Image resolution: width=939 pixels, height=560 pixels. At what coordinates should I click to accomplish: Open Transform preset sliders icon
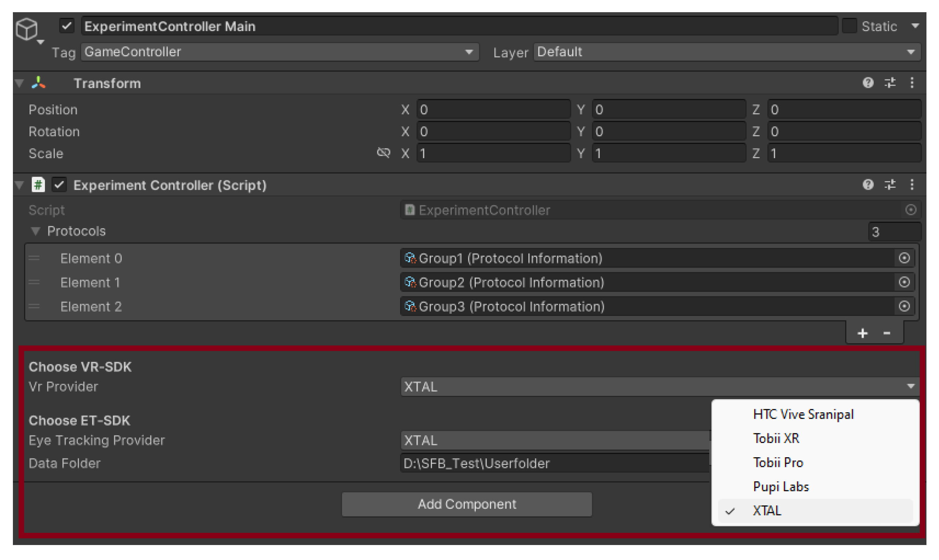click(890, 83)
